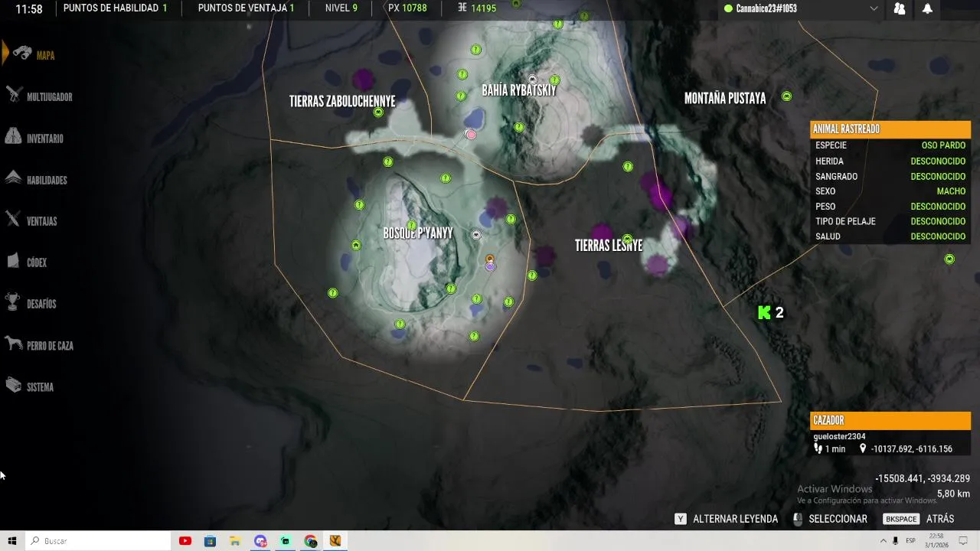Image resolution: width=980 pixels, height=551 pixels.
Task: Click the ? marker right of Bahía Rybatskiy lookout
Action: pos(554,80)
